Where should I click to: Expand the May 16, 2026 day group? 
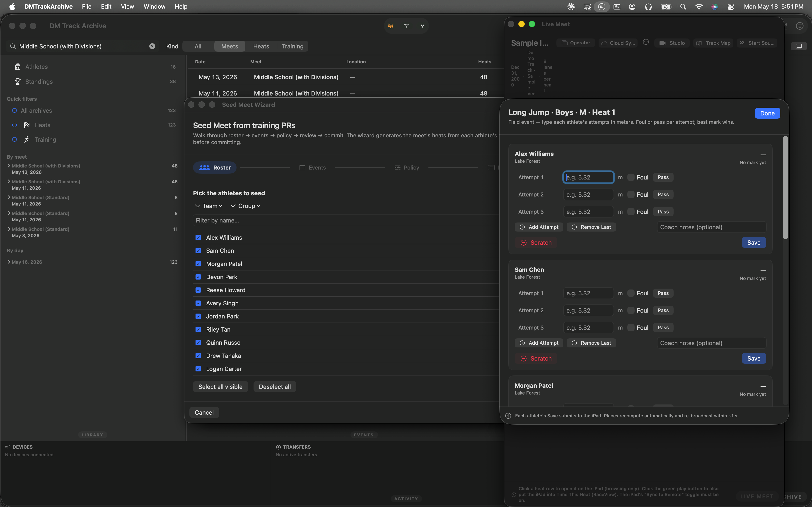pos(9,262)
